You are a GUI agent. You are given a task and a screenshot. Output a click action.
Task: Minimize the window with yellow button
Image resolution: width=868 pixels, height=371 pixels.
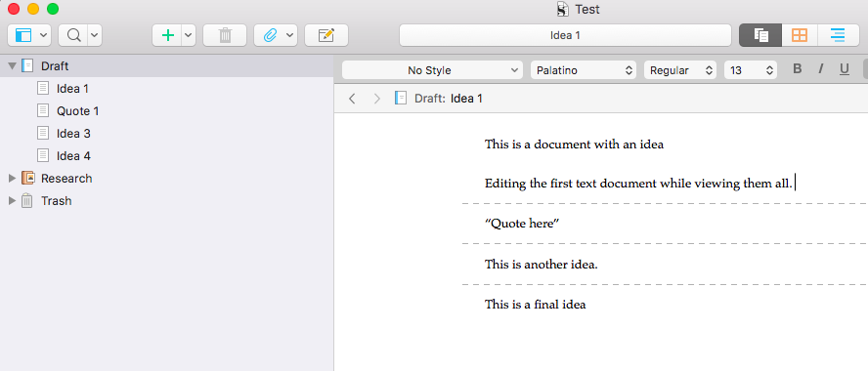pos(33,9)
